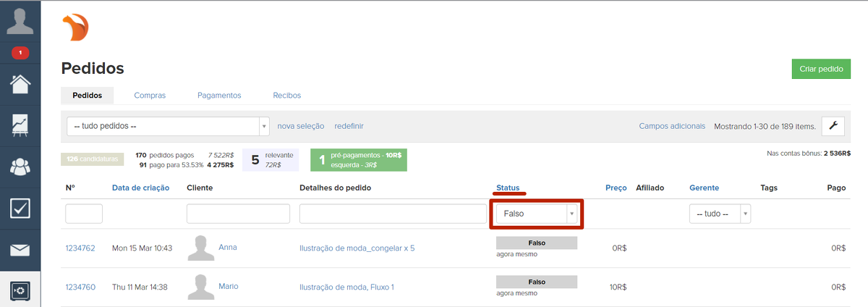
Task: Switch to the Pagamentos tab
Action: point(219,96)
